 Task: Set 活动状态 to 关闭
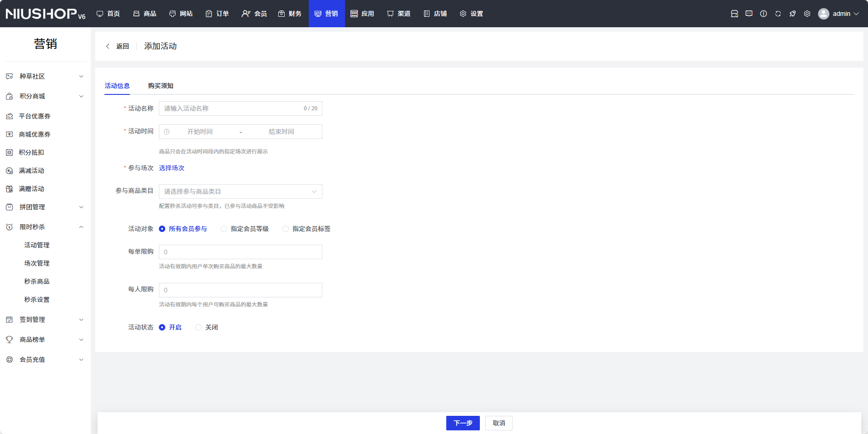coord(198,327)
